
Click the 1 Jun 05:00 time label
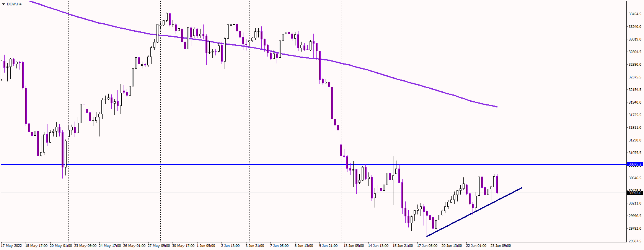(206, 245)
